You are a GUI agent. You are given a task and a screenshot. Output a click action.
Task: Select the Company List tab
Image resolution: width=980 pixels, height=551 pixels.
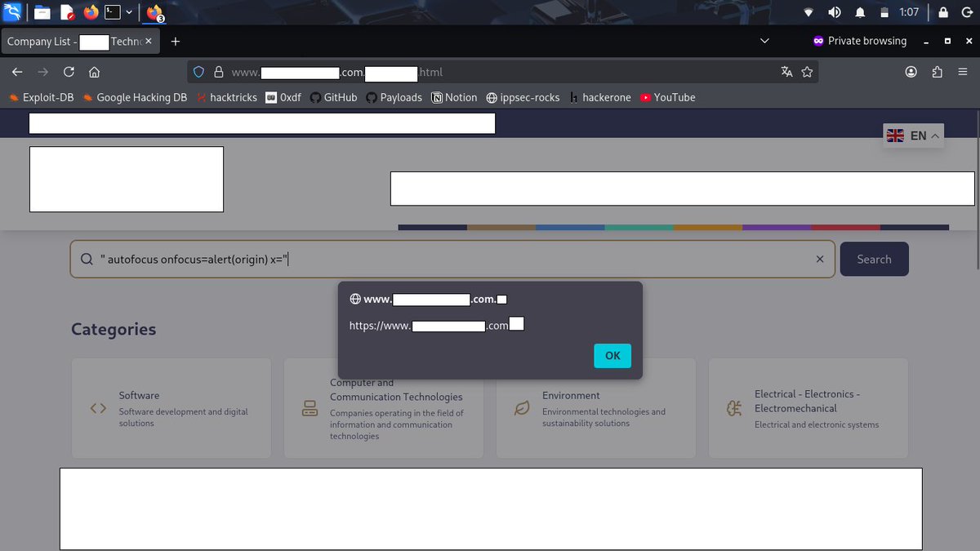[80, 41]
